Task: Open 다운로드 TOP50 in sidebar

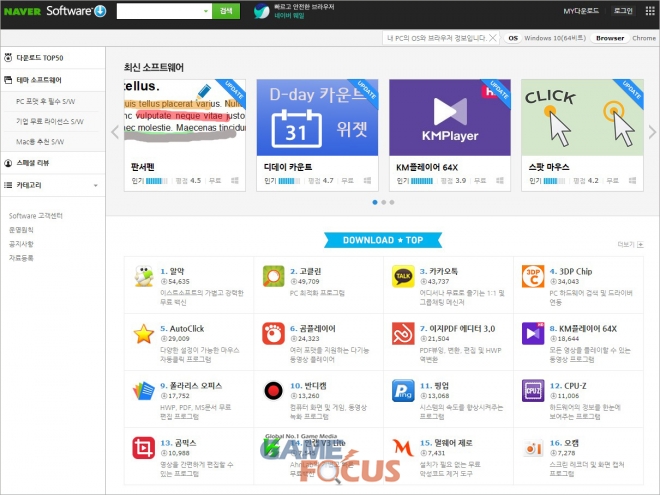Action: 40,58
